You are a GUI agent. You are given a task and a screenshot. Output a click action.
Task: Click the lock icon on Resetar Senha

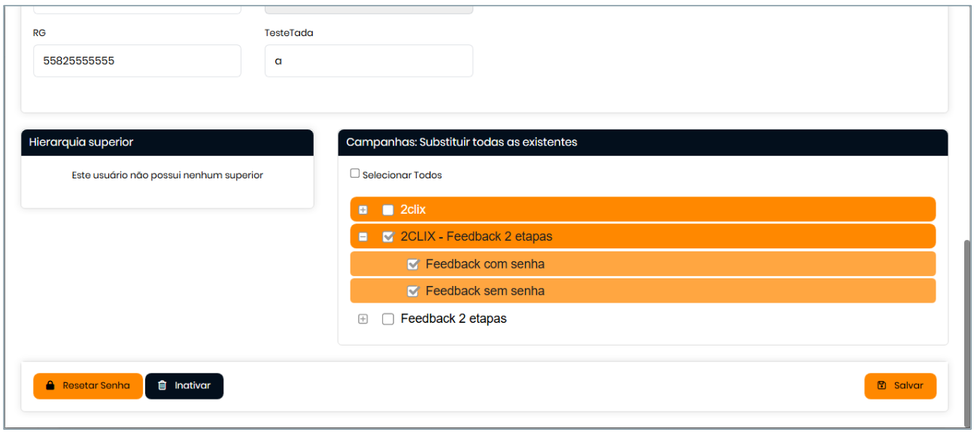pos(50,385)
